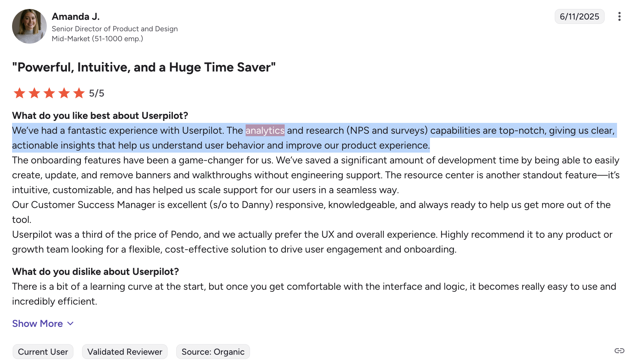Viewport: 635px width, 364px height.
Task: Click the third rating star
Action: tap(49, 93)
